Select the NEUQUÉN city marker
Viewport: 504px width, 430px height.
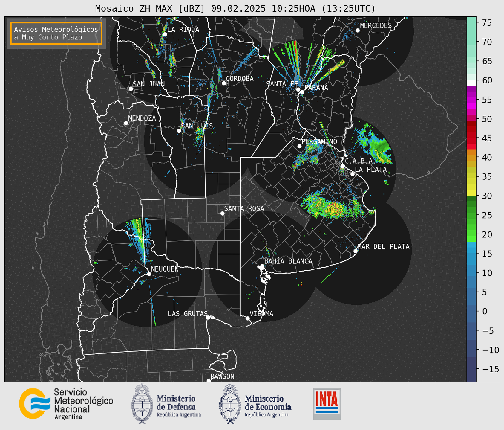click(x=149, y=274)
